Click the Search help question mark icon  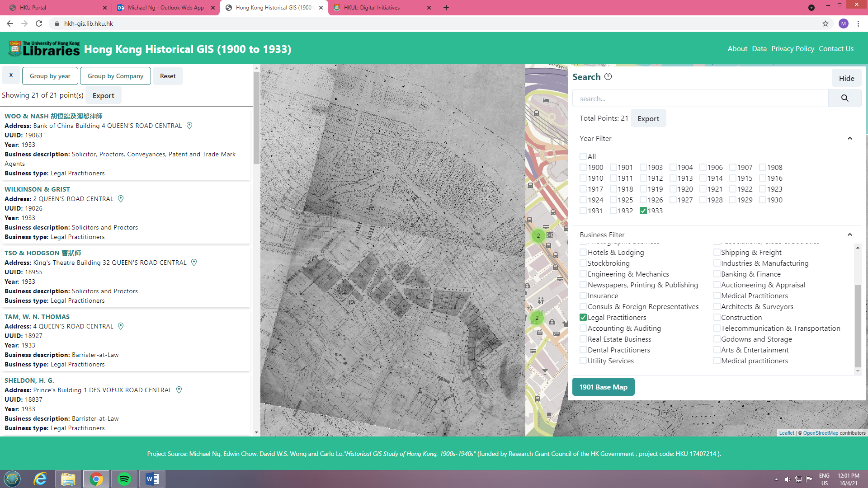click(x=608, y=77)
